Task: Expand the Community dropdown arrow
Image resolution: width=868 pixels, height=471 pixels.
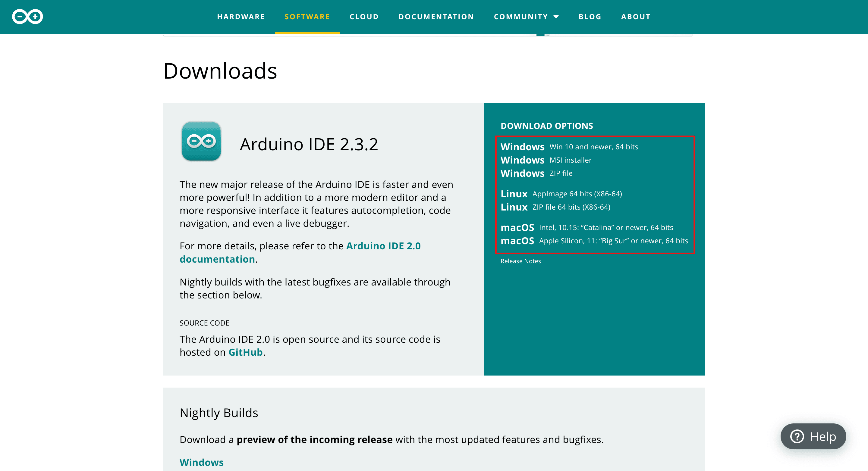Action: tap(556, 17)
